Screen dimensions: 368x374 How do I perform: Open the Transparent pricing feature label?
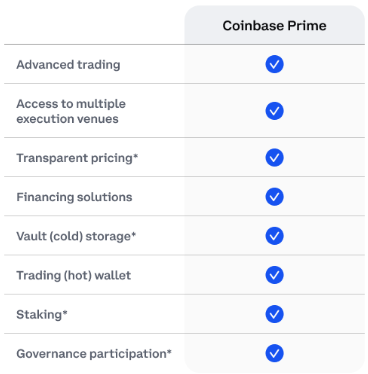[77, 158]
